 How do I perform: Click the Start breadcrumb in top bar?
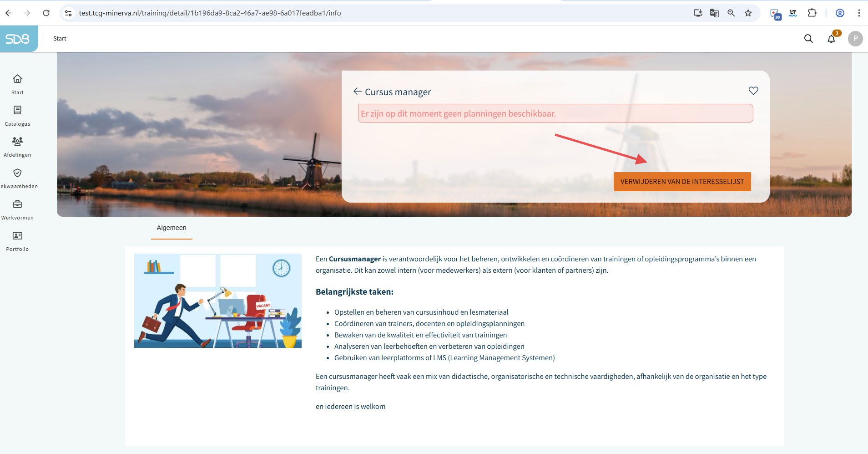tap(60, 39)
